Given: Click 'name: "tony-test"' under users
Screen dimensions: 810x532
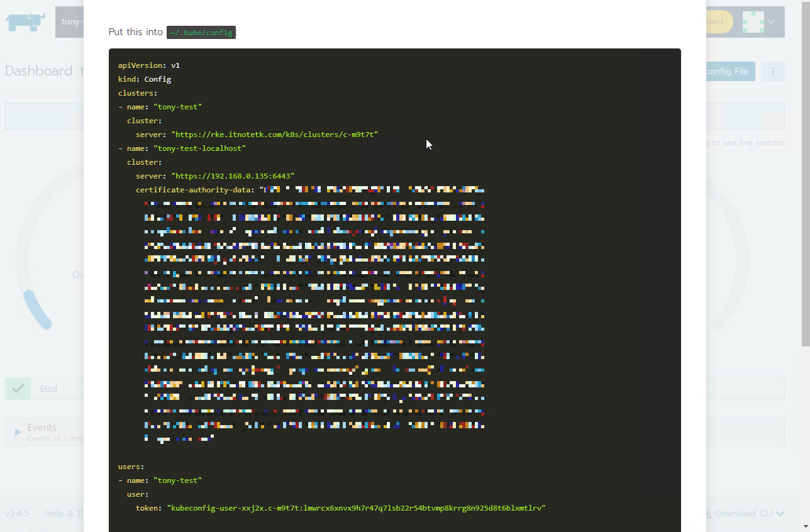Looking at the screenshot, I should (x=160, y=480).
